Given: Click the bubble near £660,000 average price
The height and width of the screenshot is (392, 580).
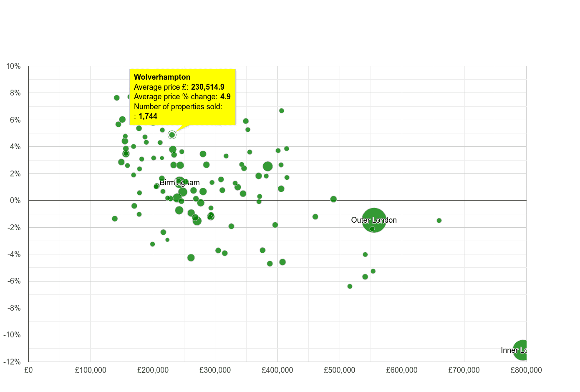Looking at the screenshot, I should coord(439,220).
